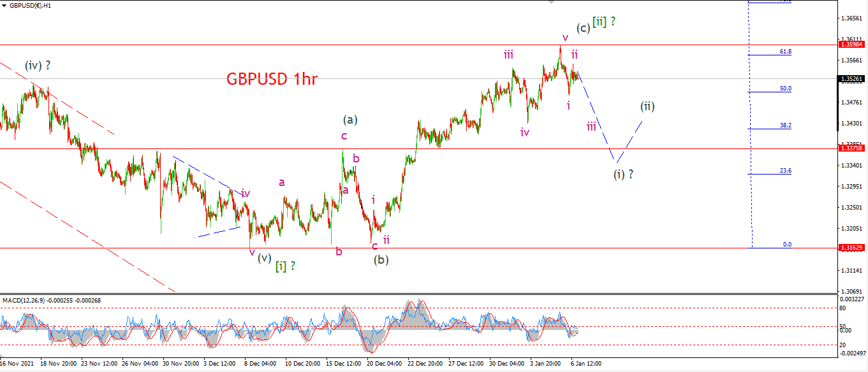The height and width of the screenshot is (372, 868).
Task: Select the chart shift triangle marker at top
Action: click(x=552, y=3)
